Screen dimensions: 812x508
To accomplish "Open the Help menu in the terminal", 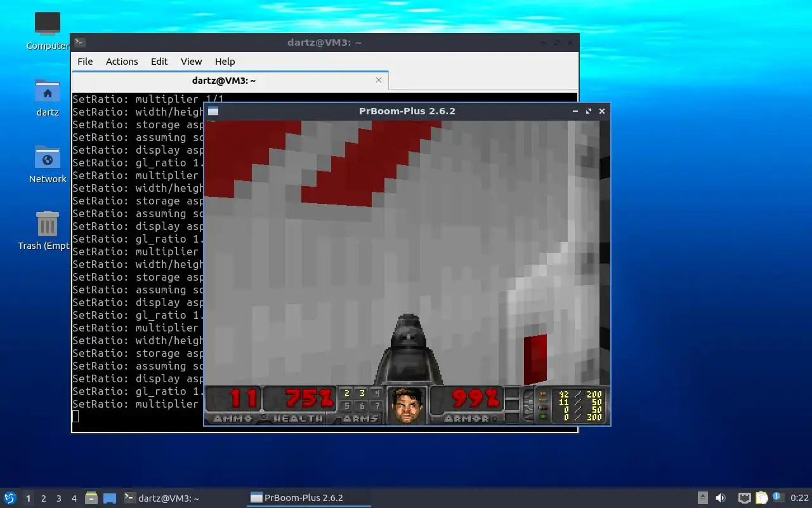I will point(225,62).
